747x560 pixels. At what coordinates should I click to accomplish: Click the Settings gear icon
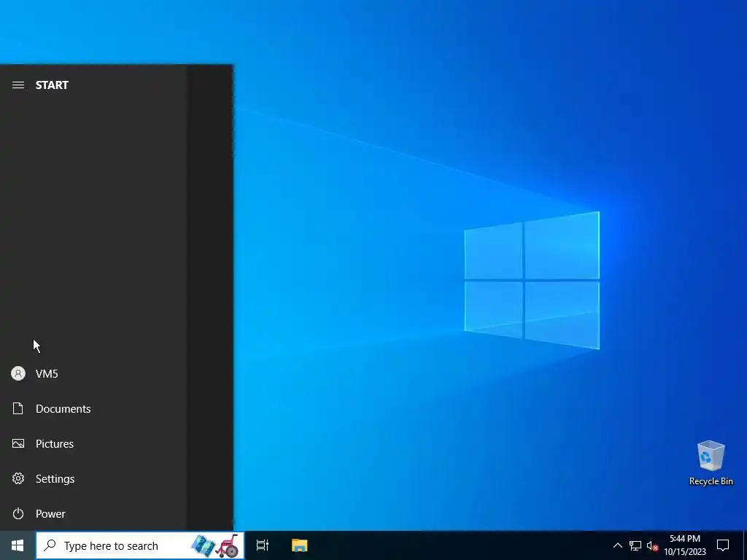pyautogui.click(x=18, y=478)
